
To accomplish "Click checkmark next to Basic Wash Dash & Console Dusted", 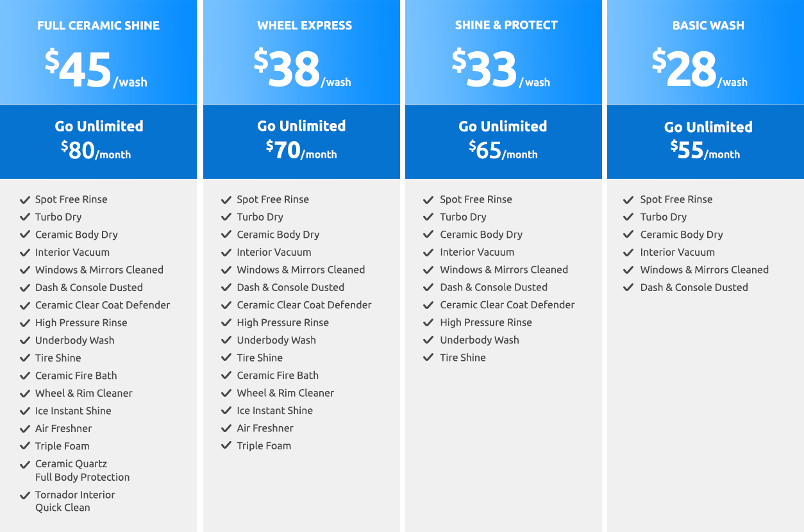I will (x=629, y=287).
